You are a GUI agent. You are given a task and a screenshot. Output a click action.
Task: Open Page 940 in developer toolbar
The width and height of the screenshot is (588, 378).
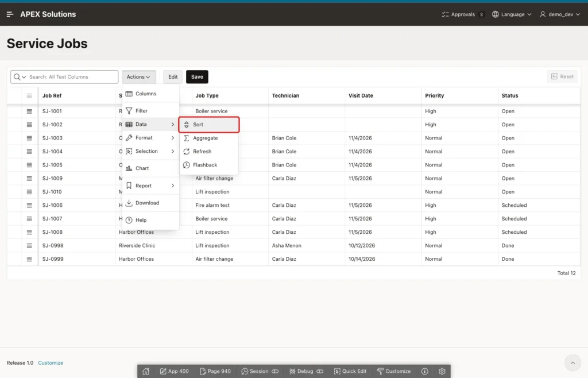(x=215, y=371)
